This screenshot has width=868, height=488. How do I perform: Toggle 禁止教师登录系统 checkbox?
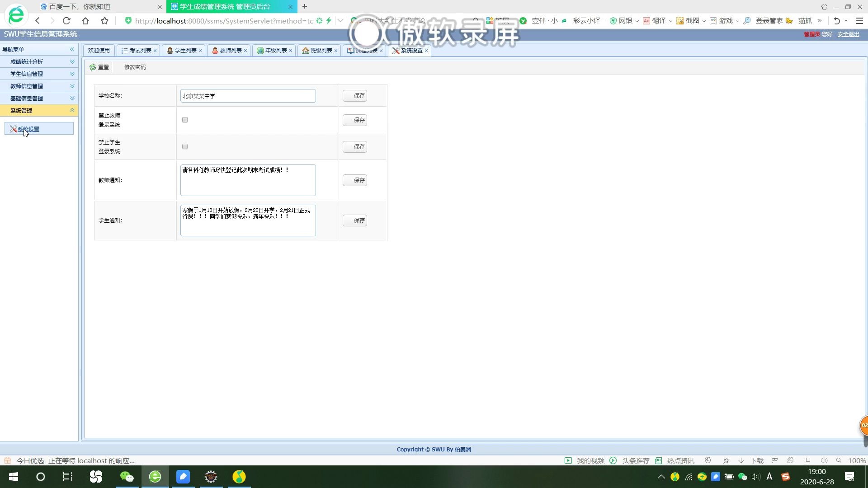[185, 120]
